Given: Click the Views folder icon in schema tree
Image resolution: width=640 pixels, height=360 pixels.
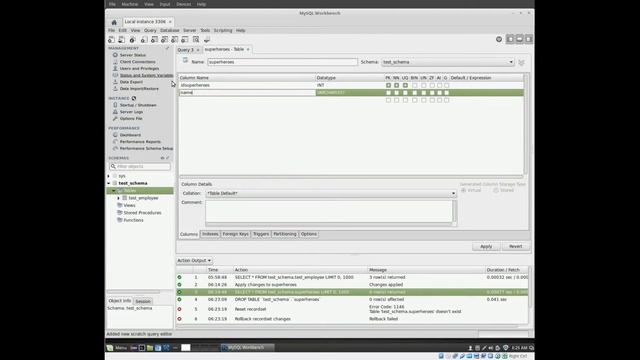Looking at the screenshot, I should tap(120, 205).
